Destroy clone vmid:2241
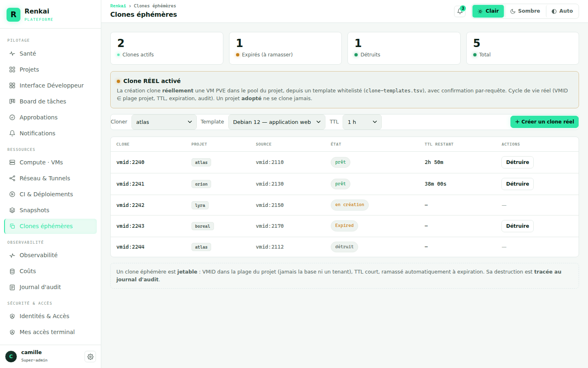 [x=517, y=184]
